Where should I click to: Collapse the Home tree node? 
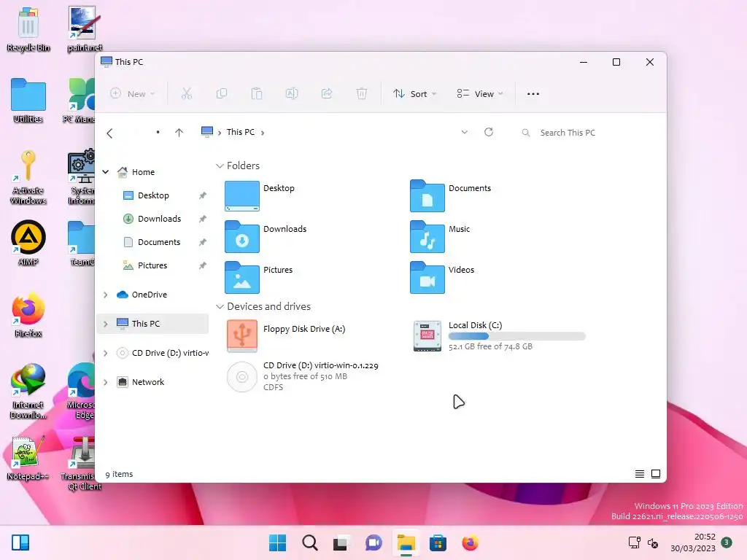(x=106, y=172)
